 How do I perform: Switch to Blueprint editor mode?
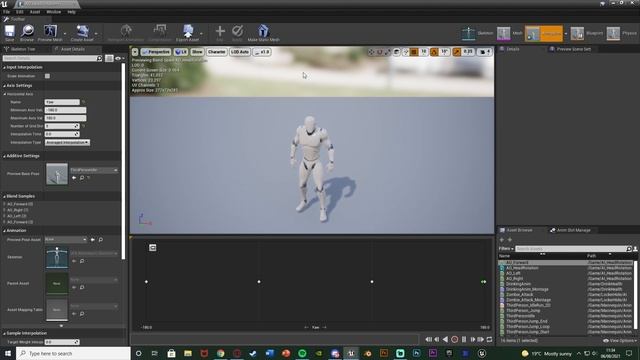pos(587,33)
